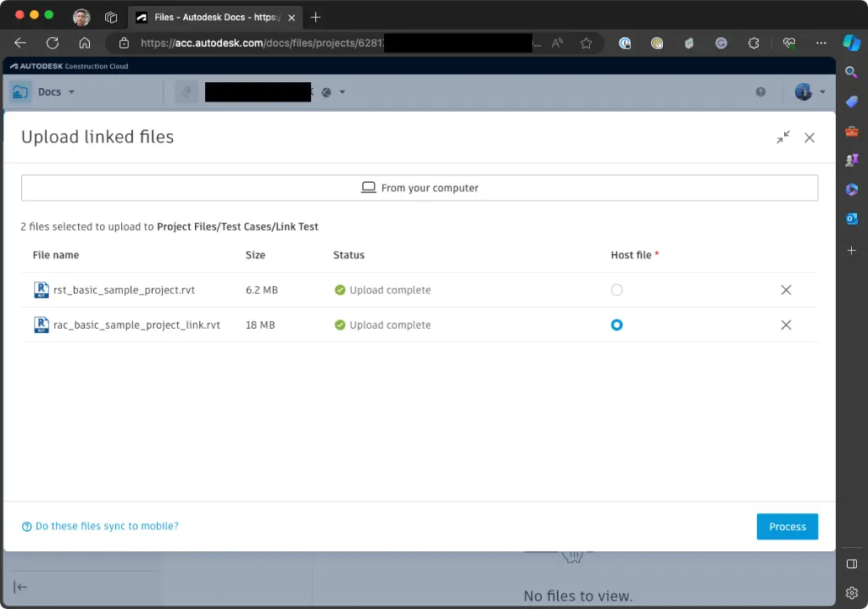Click the 6.2 MB size cell
Image resolution: width=868 pixels, height=609 pixels.
[262, 290]
